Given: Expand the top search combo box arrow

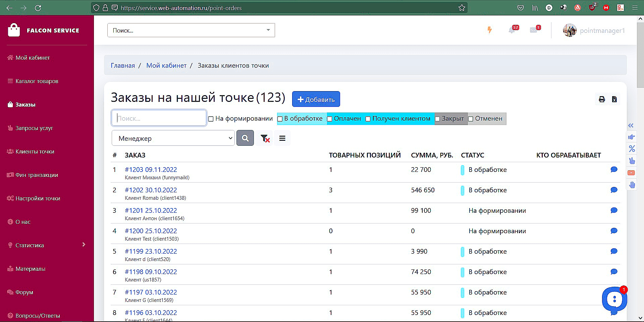Looking at the screenshot, I should click(268, 30).
